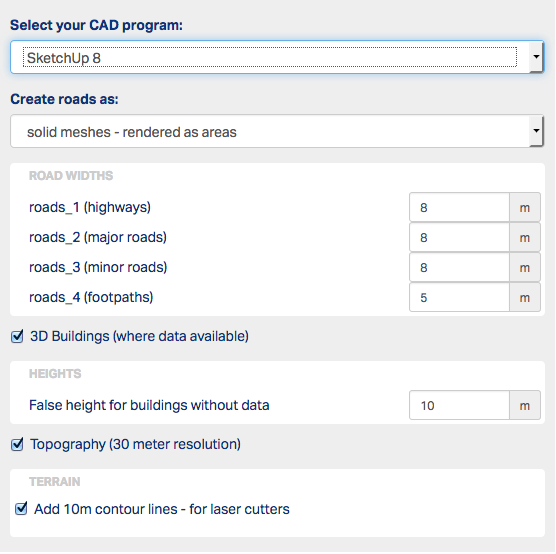Image resolution: width=556 pixels, height=554 pixels.
Task: Click the false building height input field
Action: [459, 405]
